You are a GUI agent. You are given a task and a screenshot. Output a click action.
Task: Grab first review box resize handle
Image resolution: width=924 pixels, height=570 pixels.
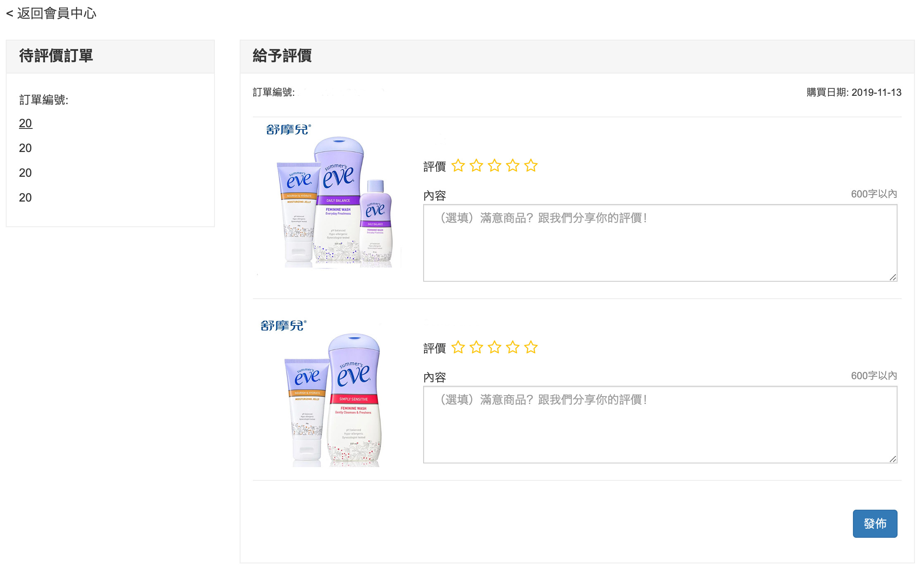tap(893, 278)
